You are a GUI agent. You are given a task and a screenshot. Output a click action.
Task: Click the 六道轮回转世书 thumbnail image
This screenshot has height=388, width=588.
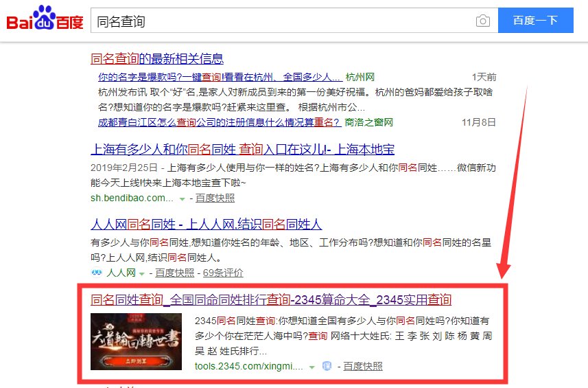coord(136,341)
